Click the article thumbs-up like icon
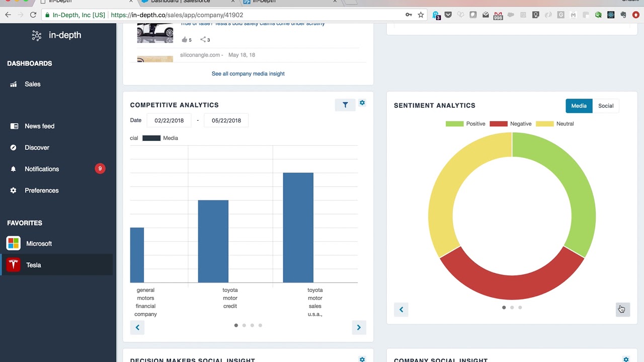Screen dimensions: 644x362 click(x=184, y=40)
